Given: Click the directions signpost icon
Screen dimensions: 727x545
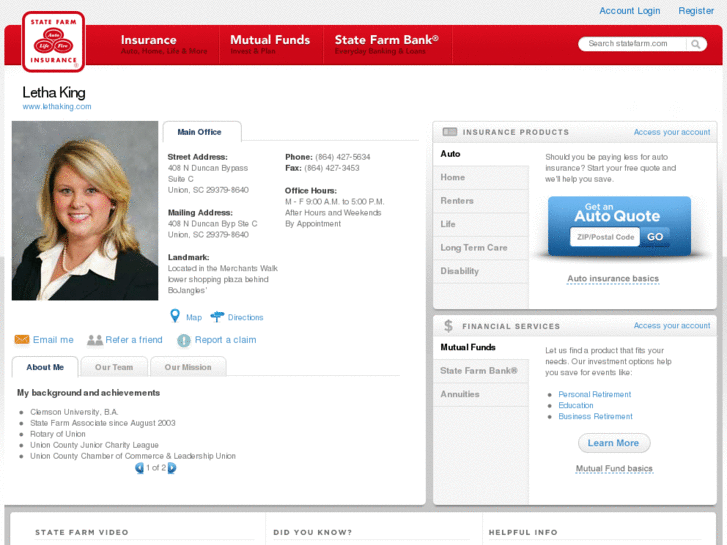Looking at the screenshot, I should pos(217,317).
